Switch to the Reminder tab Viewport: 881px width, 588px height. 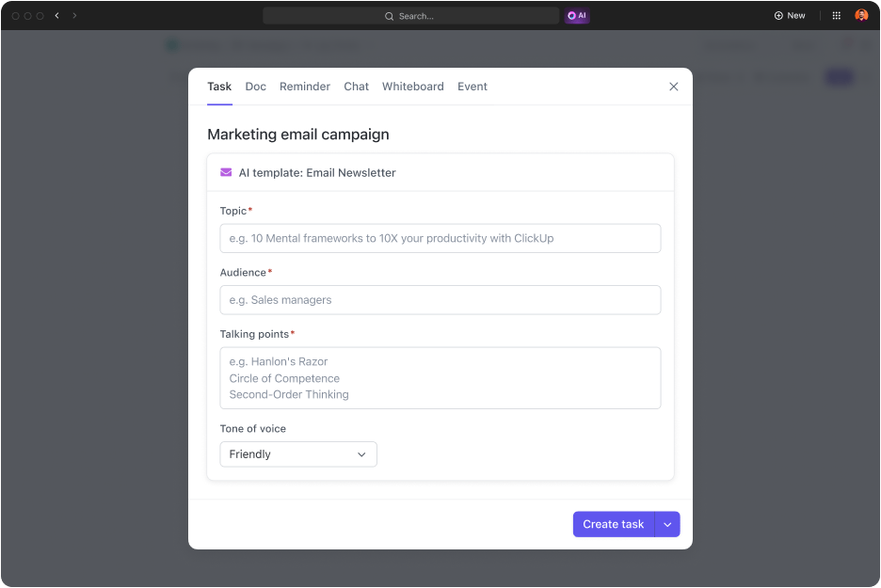[x=305, y=87]
